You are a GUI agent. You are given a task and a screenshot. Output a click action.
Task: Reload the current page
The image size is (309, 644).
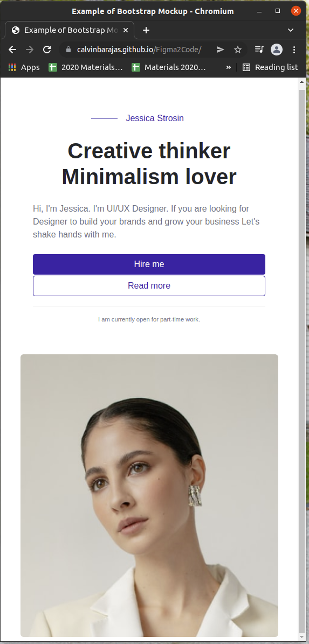pyautogui.click(x=47, y=50)
